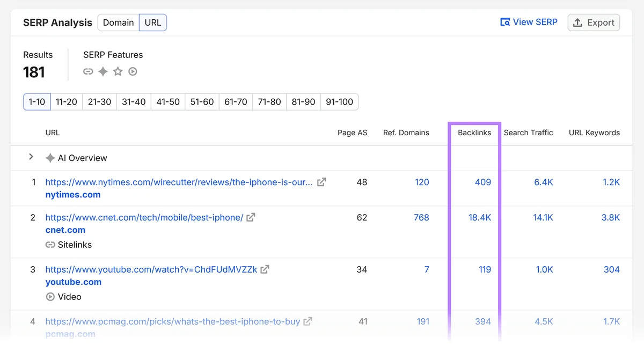Click the Page AS value 62 for cnet
Screen dimensions: 644x345
pyautogui.click(x=362, y=217)
